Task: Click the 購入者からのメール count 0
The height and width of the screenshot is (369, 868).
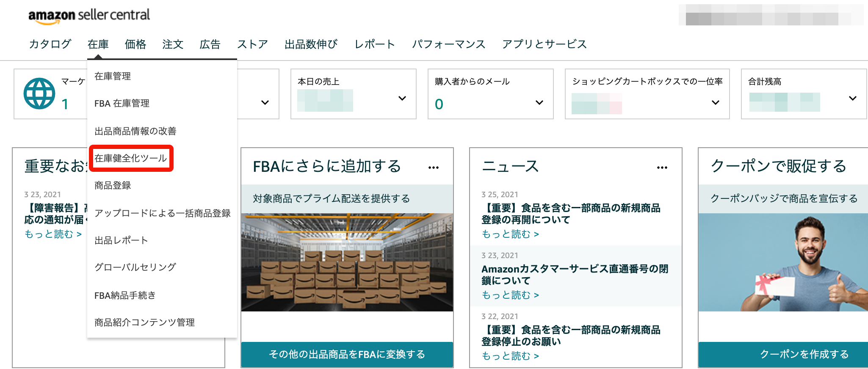Action: (439, 104)
